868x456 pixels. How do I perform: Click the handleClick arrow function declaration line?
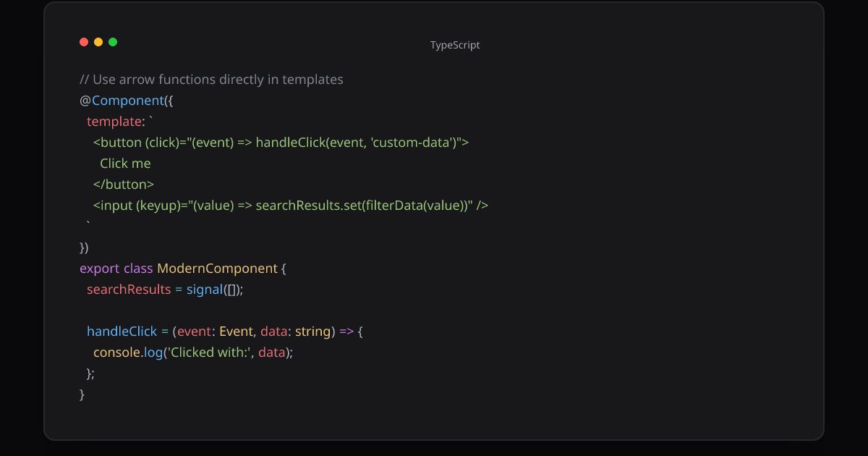(x=225, y=332)
